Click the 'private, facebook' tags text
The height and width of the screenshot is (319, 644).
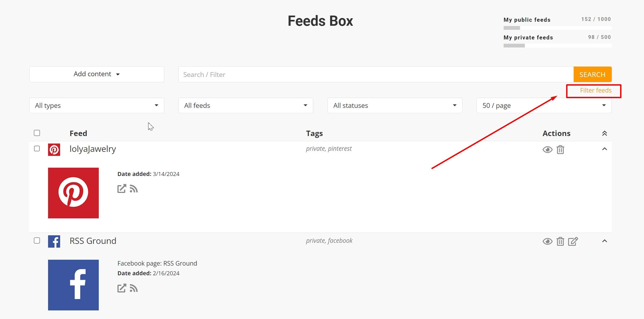[x=329, y=241]
